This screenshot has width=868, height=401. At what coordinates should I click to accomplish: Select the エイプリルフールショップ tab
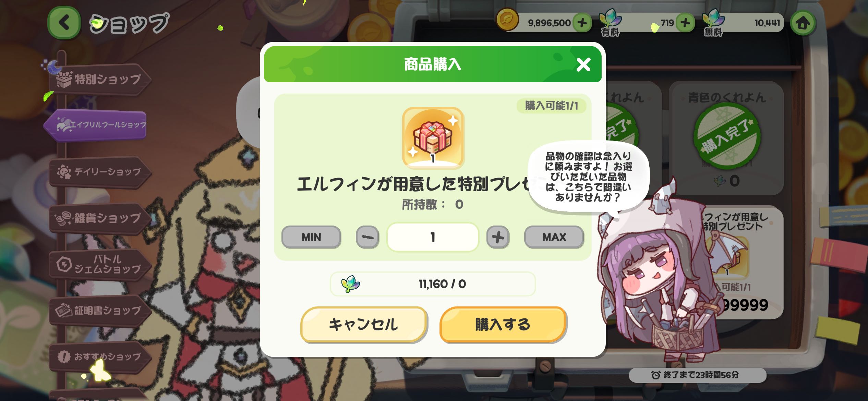(96, 125)
